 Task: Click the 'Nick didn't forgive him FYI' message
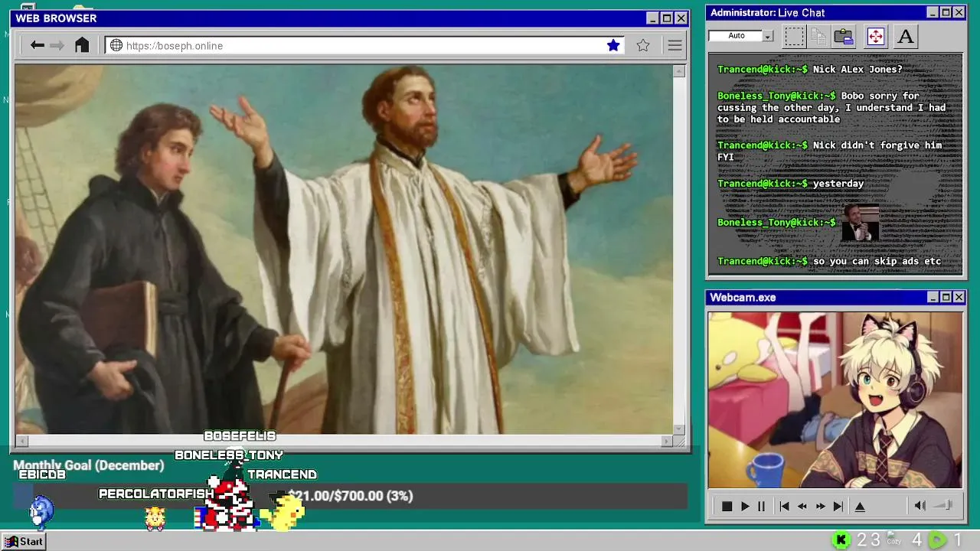pyautogui.click(x=830, y=151)
